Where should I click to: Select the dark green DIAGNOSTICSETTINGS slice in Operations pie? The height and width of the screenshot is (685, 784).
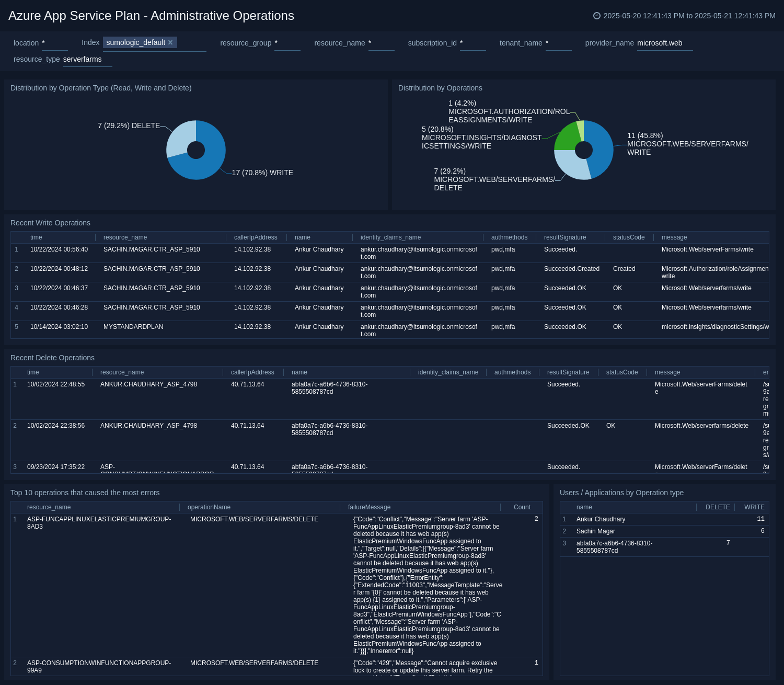point(567,137)
